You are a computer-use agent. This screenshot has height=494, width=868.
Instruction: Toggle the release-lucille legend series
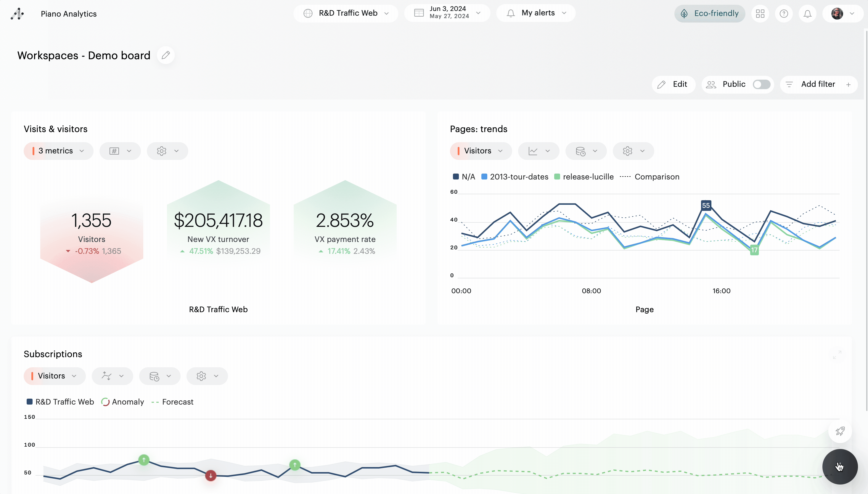click(584, 177)
